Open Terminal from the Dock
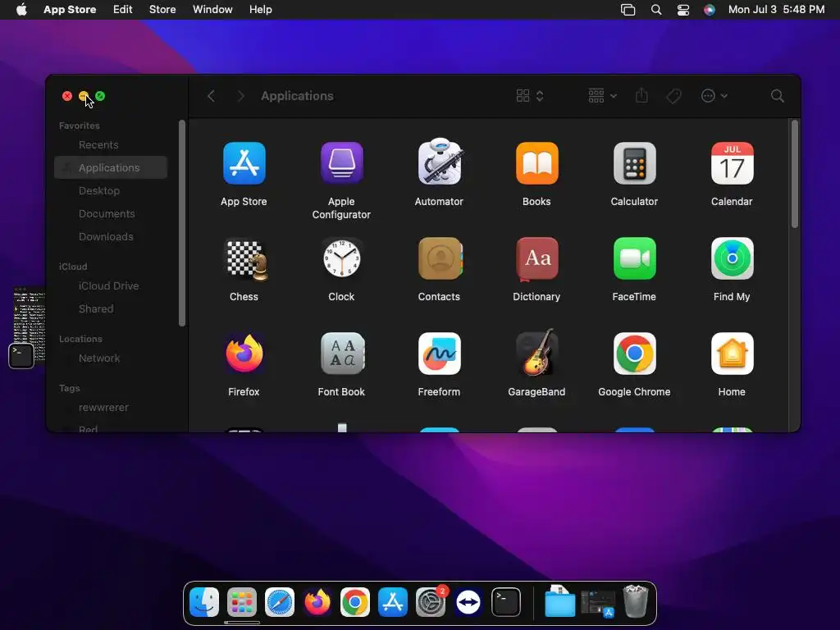The image size is (840, 630). 505,602
